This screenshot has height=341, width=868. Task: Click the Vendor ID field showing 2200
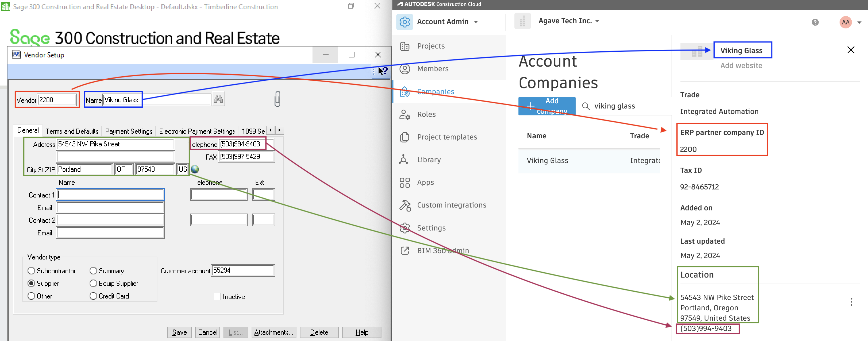(x=57, y=100)
